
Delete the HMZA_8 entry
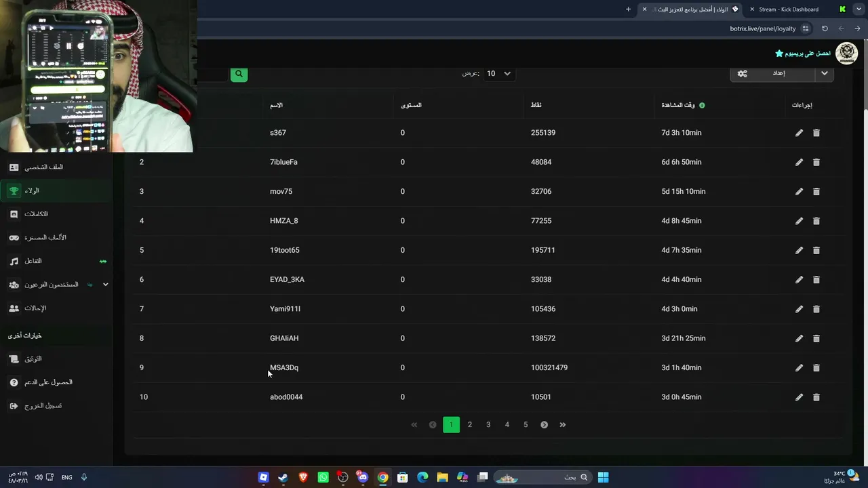[816, 221]
